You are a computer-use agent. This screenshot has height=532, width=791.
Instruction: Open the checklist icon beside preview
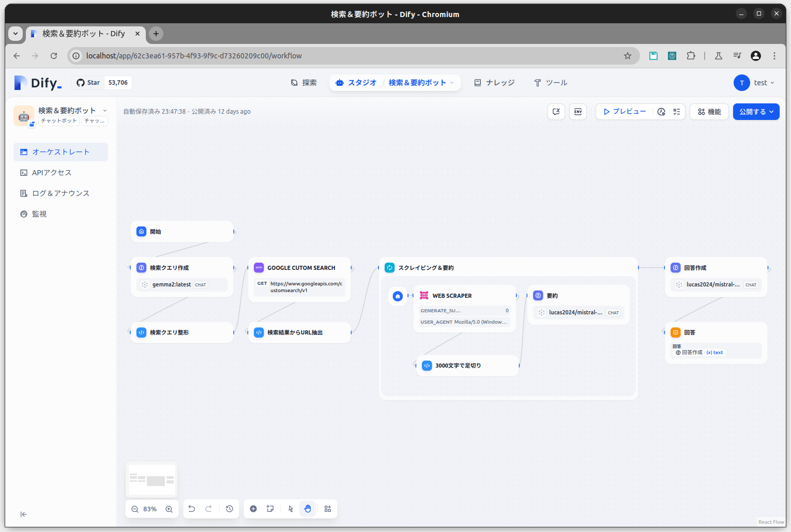[x=677, y=112]
